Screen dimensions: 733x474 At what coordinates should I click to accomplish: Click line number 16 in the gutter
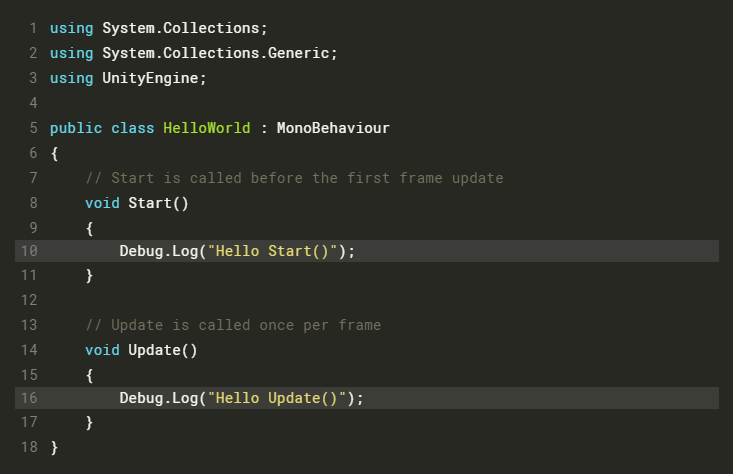(28, 398)
